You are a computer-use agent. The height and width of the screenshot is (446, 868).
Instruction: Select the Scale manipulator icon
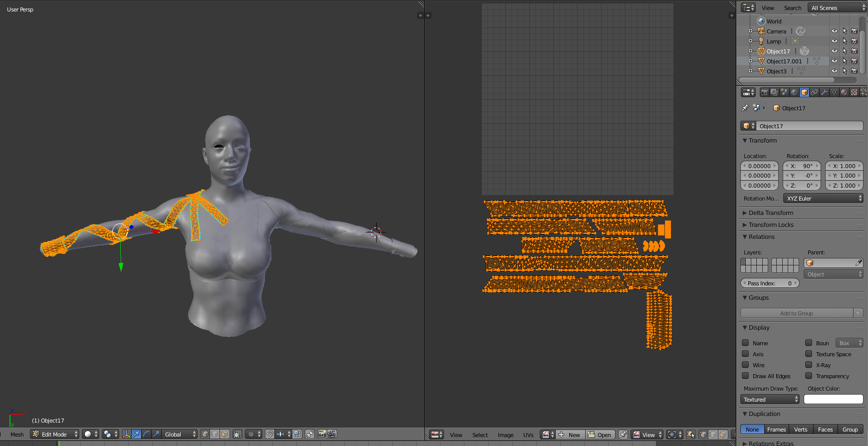pos(156,434)
